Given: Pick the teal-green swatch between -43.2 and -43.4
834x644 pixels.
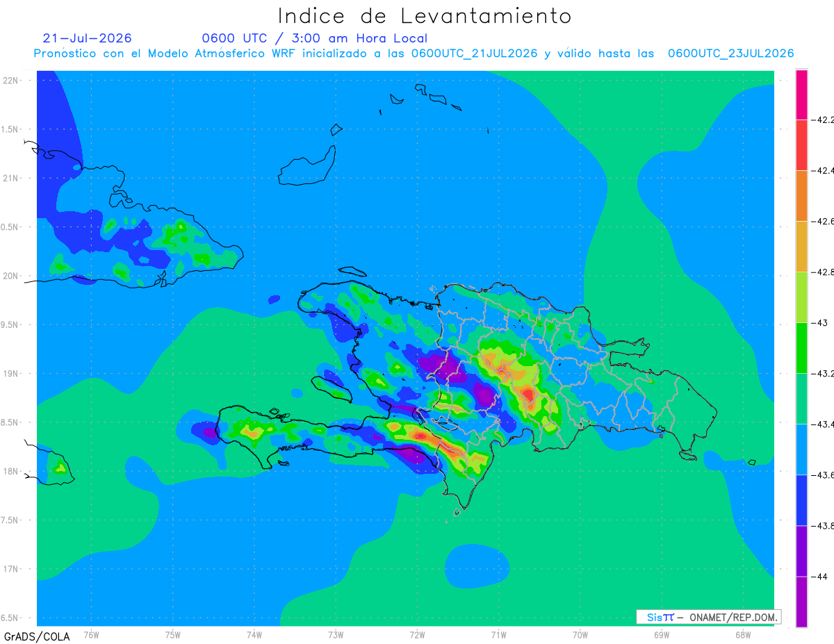Looking at the screenshot, I should pyautogui.click(x=801, y=399).
